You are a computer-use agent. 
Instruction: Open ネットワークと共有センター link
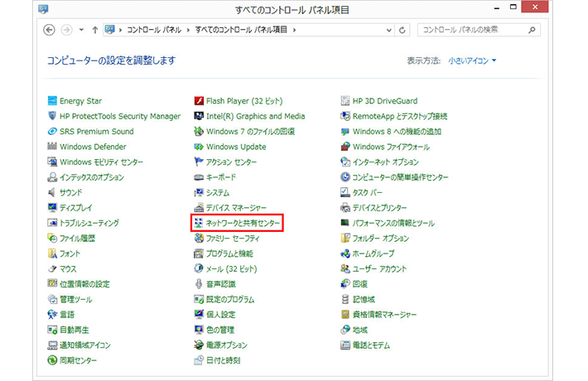click(x=243, y=224)
